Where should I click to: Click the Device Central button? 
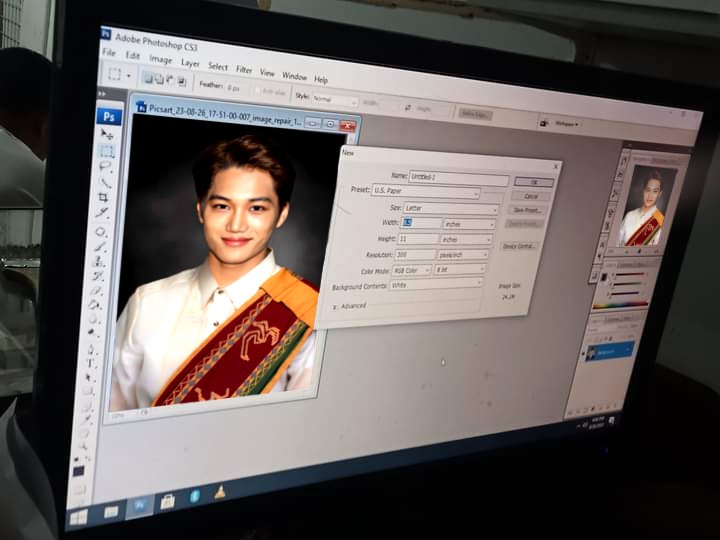(x=519, y=247)
